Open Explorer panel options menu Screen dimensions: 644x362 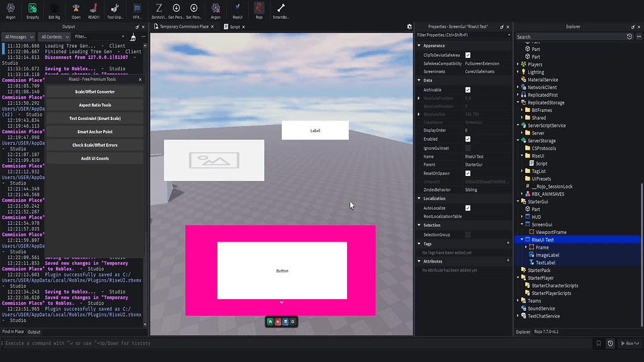(x=639, y=36)
